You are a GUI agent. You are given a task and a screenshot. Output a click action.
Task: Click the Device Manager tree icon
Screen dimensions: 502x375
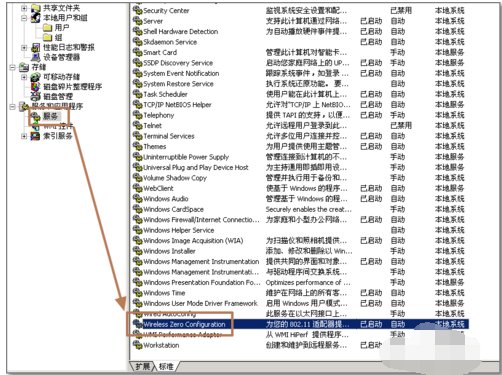click(x=36, y=57)
